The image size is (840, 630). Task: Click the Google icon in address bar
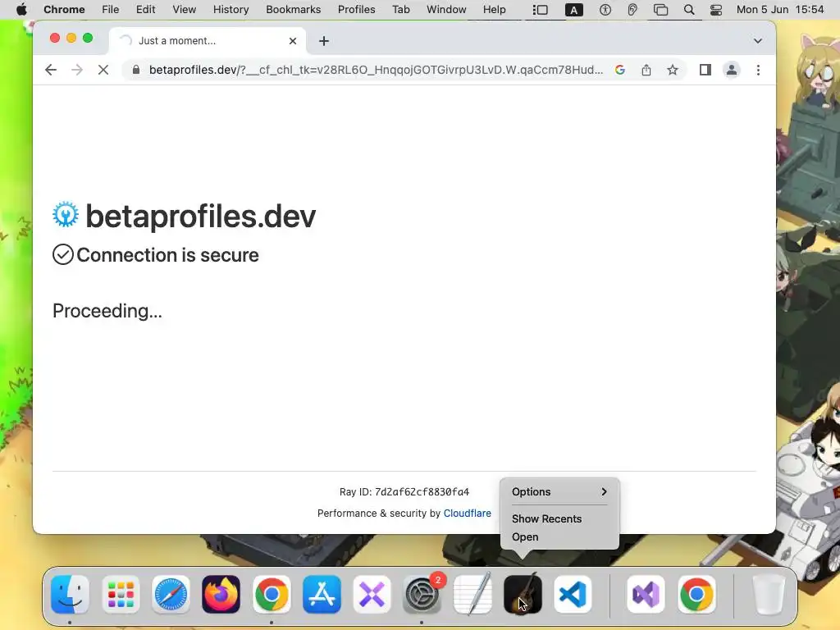coord(620,70)
